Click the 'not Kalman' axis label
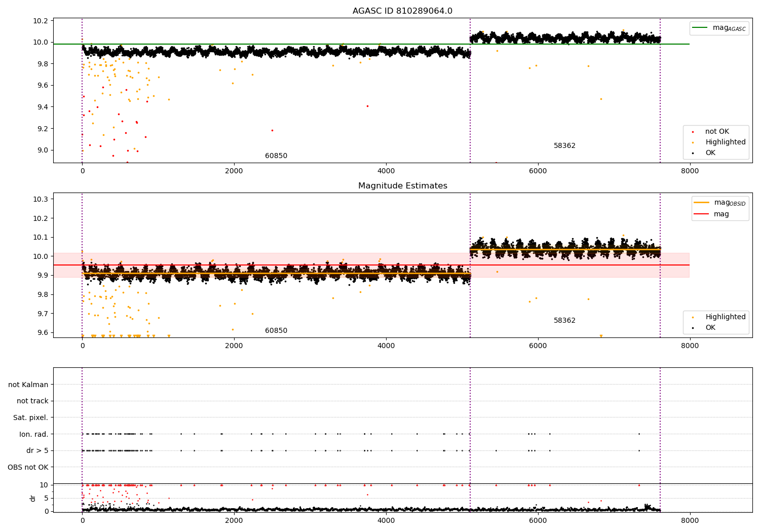 [x=28, y=385]
